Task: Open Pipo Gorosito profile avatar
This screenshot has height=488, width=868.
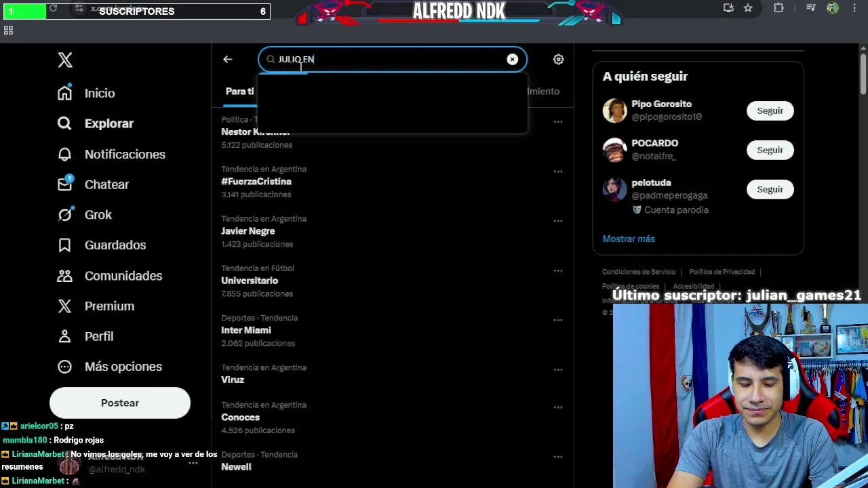Action: pyautogui.click(x=615, y=110)
